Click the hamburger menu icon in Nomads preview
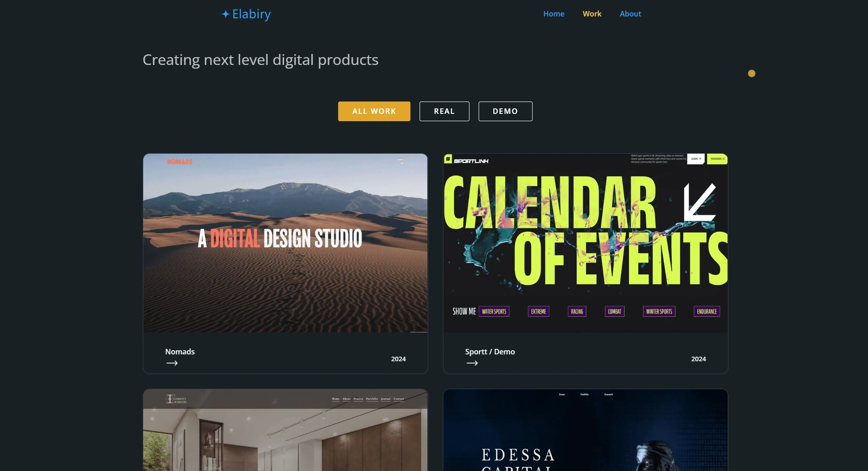Screen dimensions: 868x471 [x=400, y=161]
